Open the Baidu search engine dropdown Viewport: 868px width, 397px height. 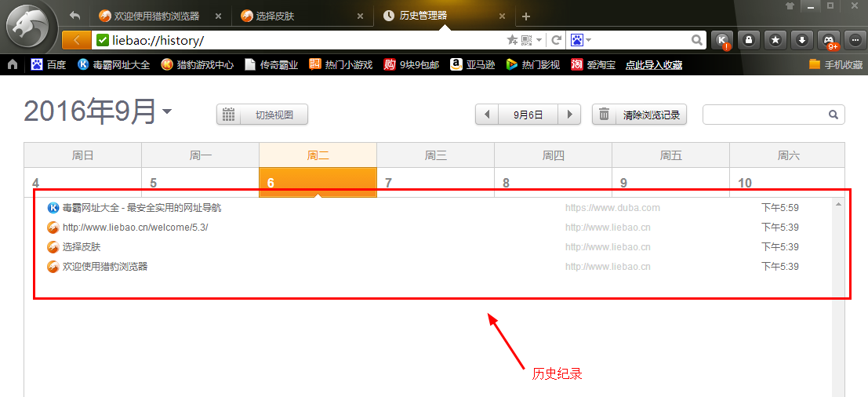click(581, 40)
